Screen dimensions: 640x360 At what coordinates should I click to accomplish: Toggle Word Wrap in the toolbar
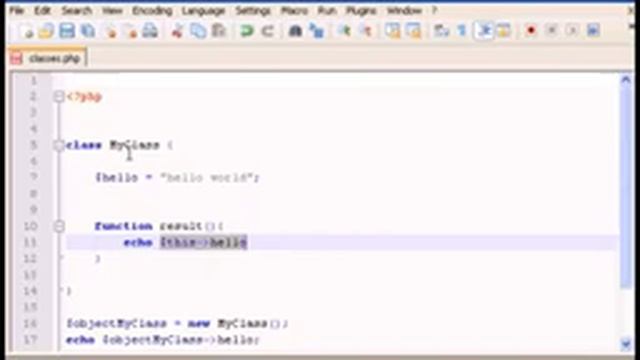(441, 31)
